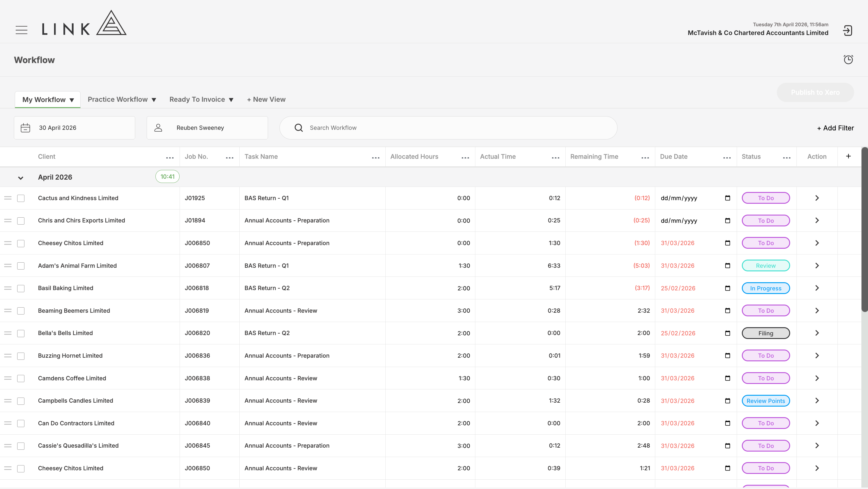Open date picker for Cheesey Chitos J006850 preparation

[727, 243]
